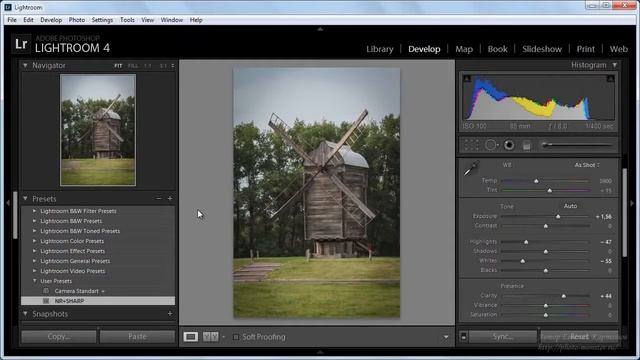The image size is (640, 360).
Task: Expand Lightroom Color Presets folder
Action: coord(34,241)
